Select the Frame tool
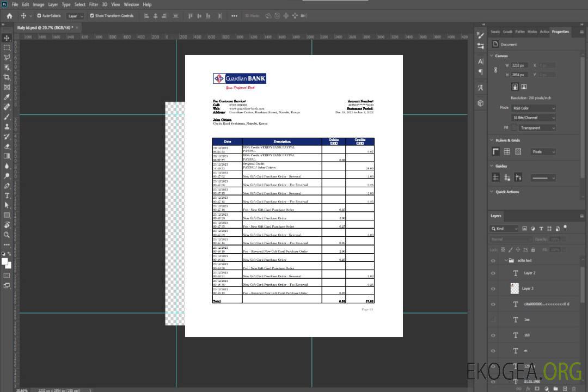 pyautogui.click(x=7, y=87)
